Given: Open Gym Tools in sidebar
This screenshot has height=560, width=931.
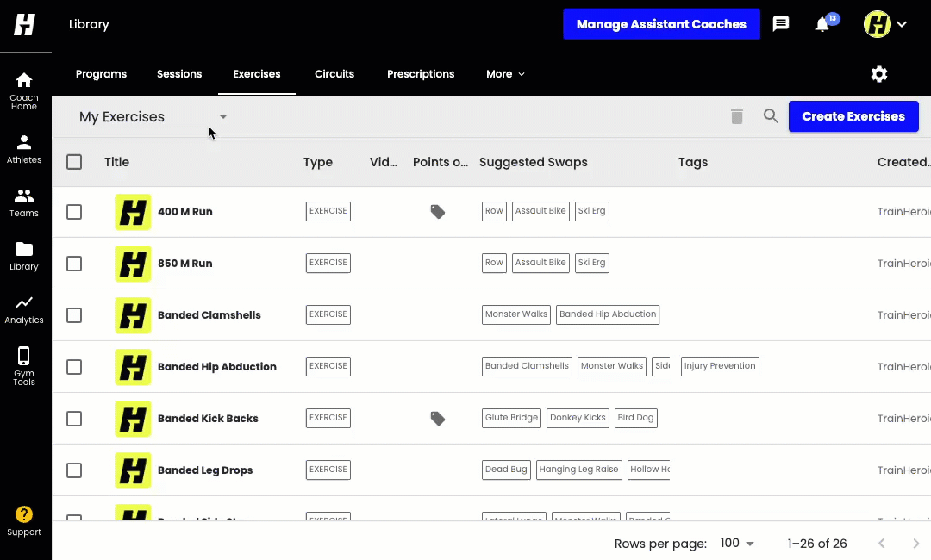Looking at the screenshot, I should click(24, 365).
